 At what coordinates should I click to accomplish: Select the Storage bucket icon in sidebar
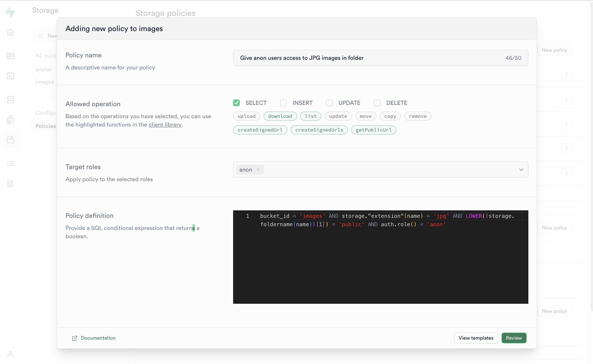[11, 140]
